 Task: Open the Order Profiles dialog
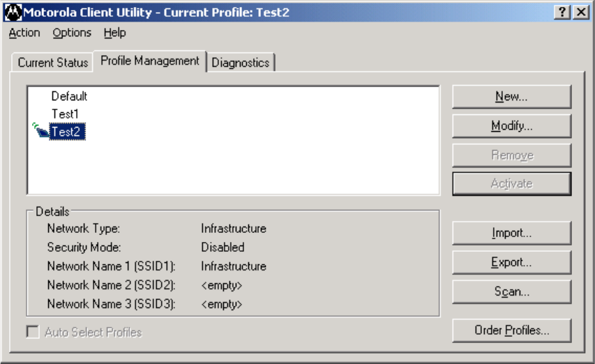(511, 331)
